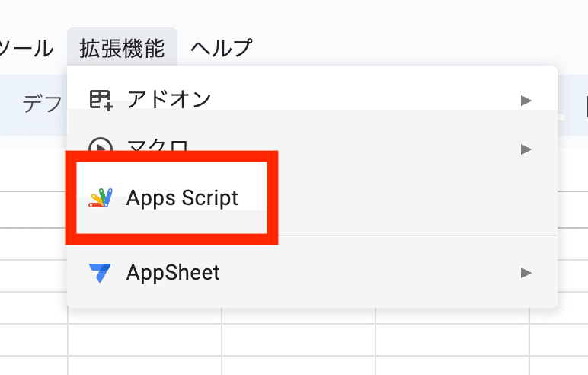Click the add-ons grid-plus icon
The image size is (588, 375).
pyautogui.click(x=101, y=101)
